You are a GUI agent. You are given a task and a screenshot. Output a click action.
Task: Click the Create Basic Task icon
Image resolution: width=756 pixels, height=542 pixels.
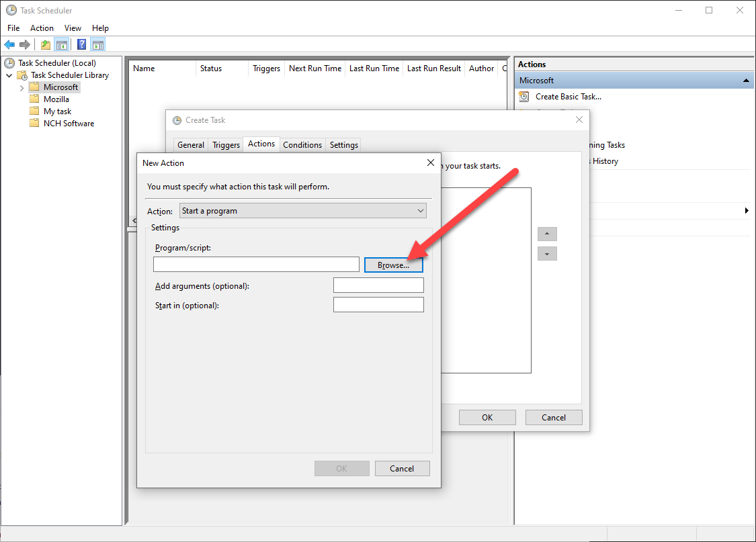(524, 97)
